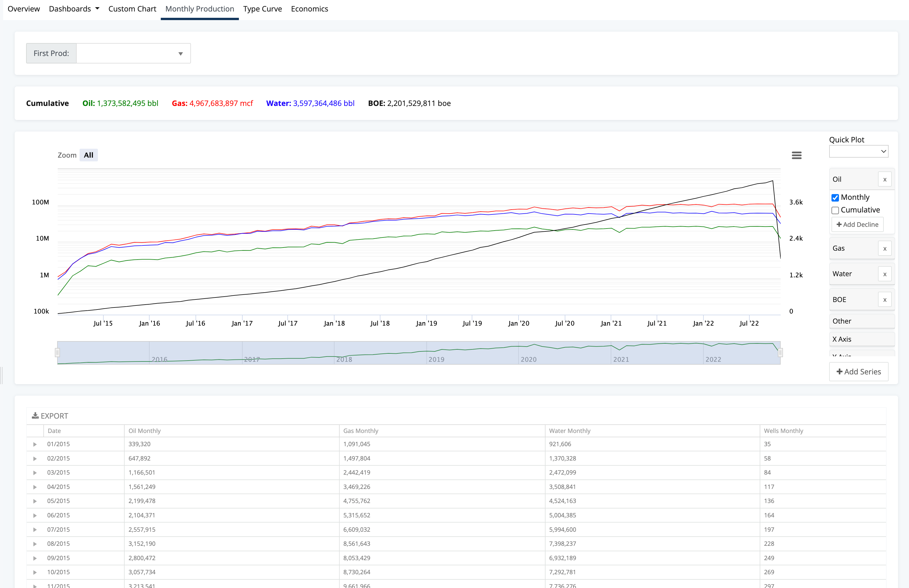Screen dimensions: 909x588
Task: Uncheck the Monthly checkbox under Oil
Action: (x=835, y=198)
